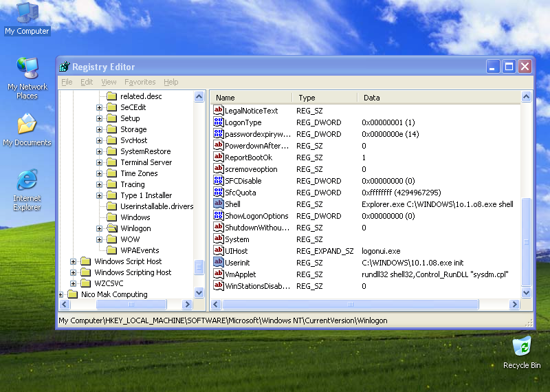Select the WPAEvents key in tree
Screen dimensions: 550x392
click(140, 250)
